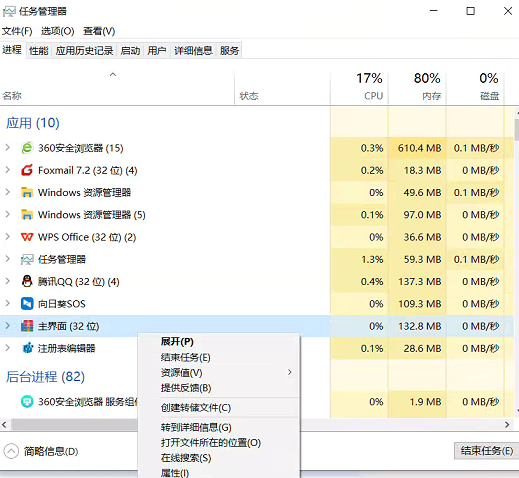Expand the 360安全浏览器 (15) process group
This screenshot has width=519, height=478.
point(8,148)
